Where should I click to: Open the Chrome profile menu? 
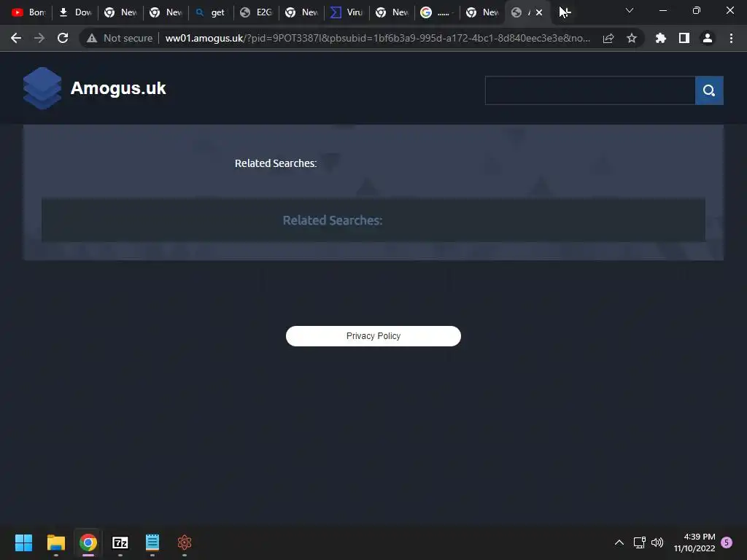[x=708, y=38]
